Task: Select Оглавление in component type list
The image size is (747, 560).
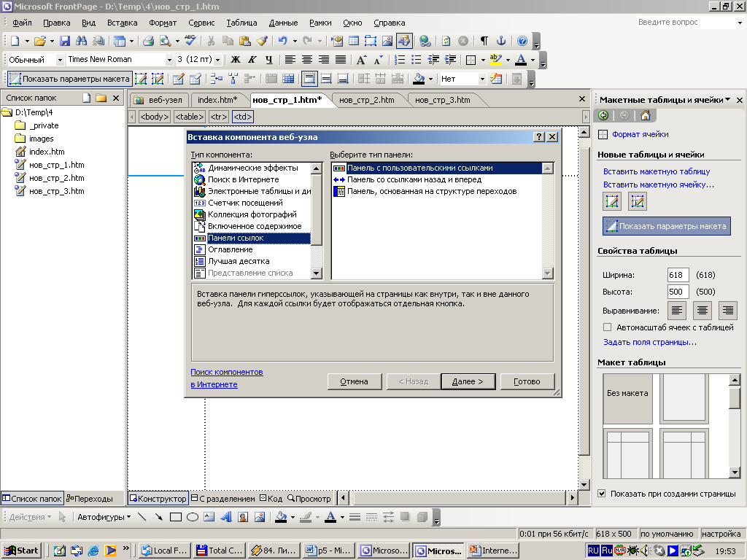Action: pos(230,249)
